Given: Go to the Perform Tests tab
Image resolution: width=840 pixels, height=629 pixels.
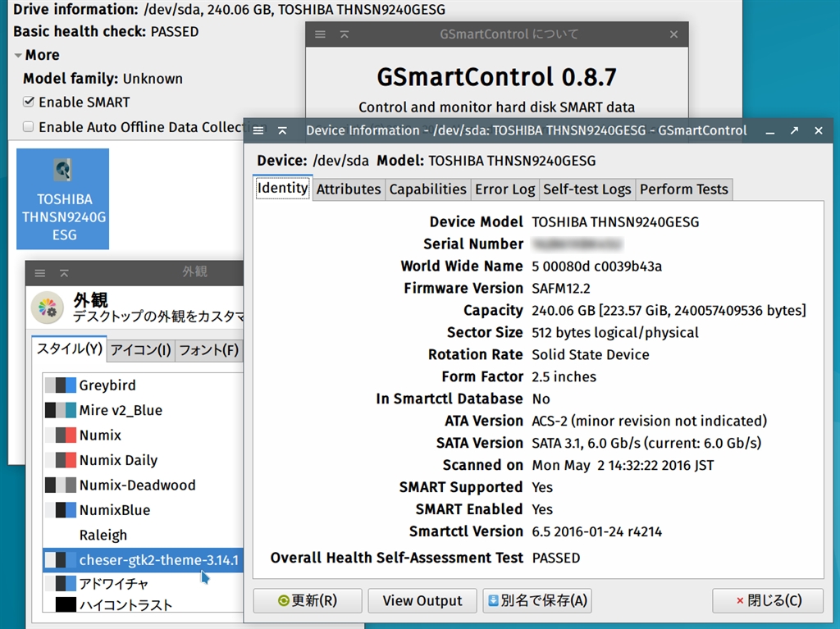Looking at the screenshot, I should 683,189.
